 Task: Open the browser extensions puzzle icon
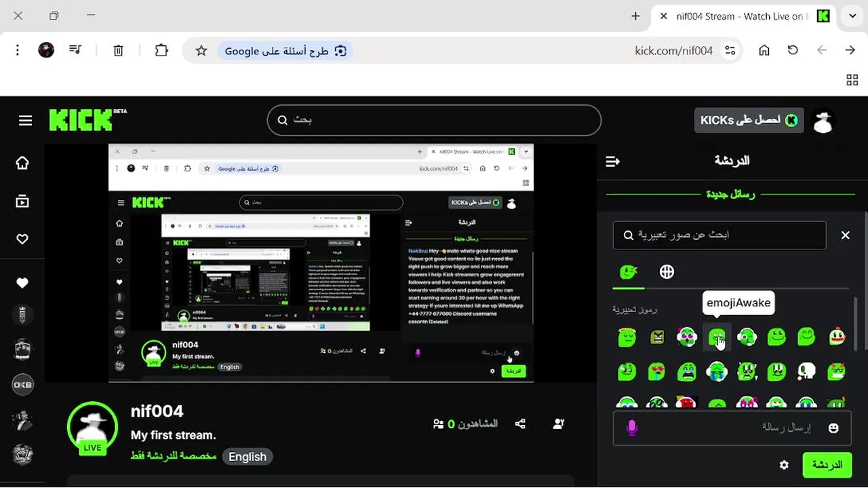(161, 50)
